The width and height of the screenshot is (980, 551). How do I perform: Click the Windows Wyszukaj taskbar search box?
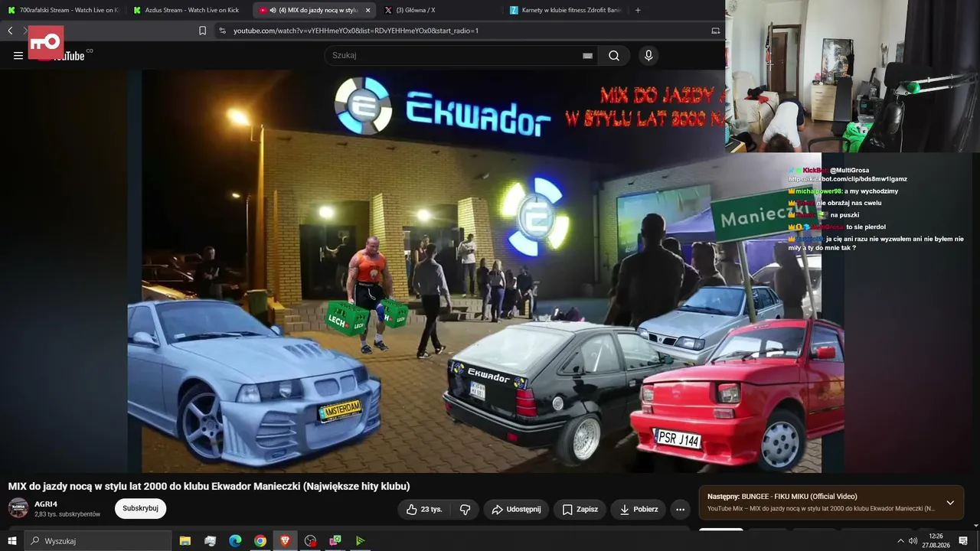(x=98, y=541)
